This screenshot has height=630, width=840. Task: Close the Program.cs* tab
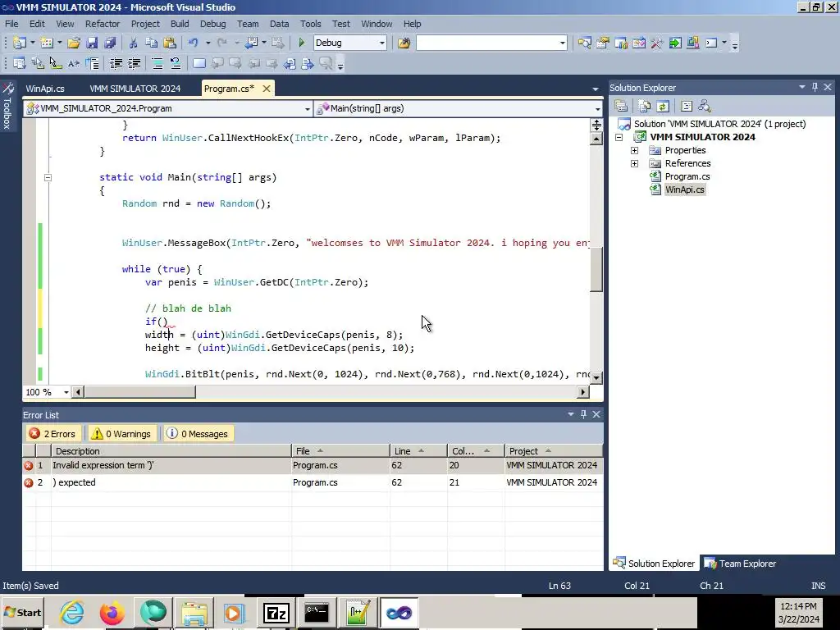click(x=267, y=89)
